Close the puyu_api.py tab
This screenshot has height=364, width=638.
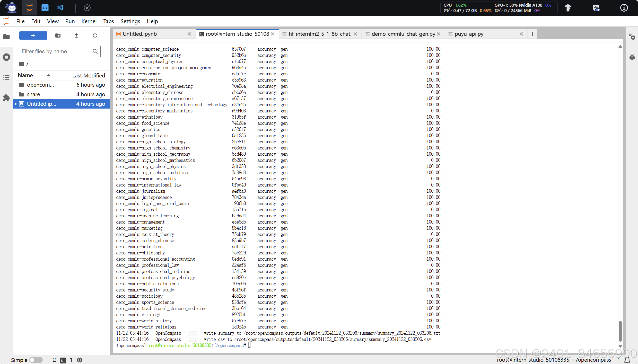[x=521, y=34]
